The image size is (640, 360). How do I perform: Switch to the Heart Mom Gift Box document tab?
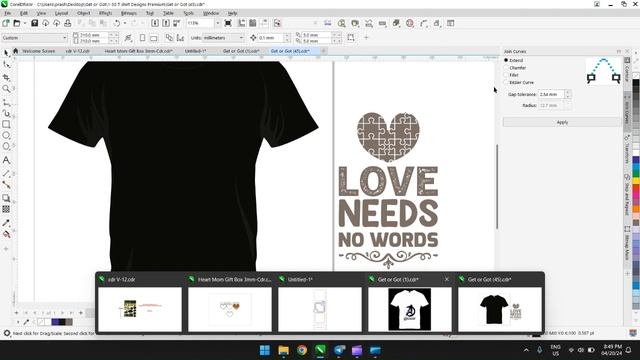[138, 51]
